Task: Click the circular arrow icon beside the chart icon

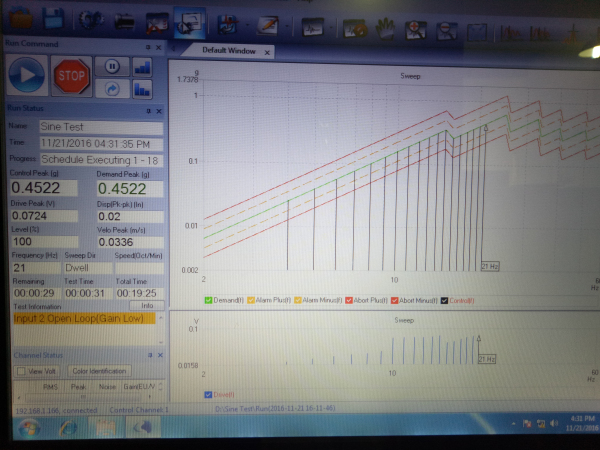Action: pyautogui.click(x=111, y=88)
